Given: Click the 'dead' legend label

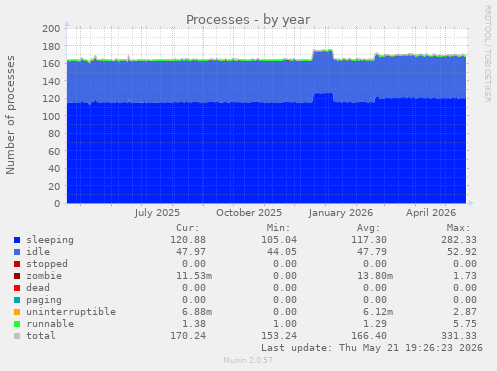Looking at the screenshot, I should pyautogui.click(x=38, y=288).
